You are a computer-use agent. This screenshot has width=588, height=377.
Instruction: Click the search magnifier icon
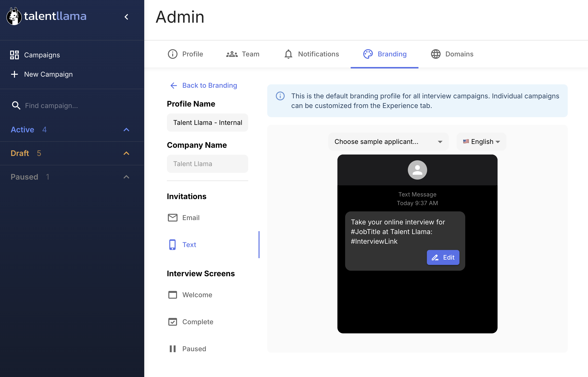tap(16, 106)
